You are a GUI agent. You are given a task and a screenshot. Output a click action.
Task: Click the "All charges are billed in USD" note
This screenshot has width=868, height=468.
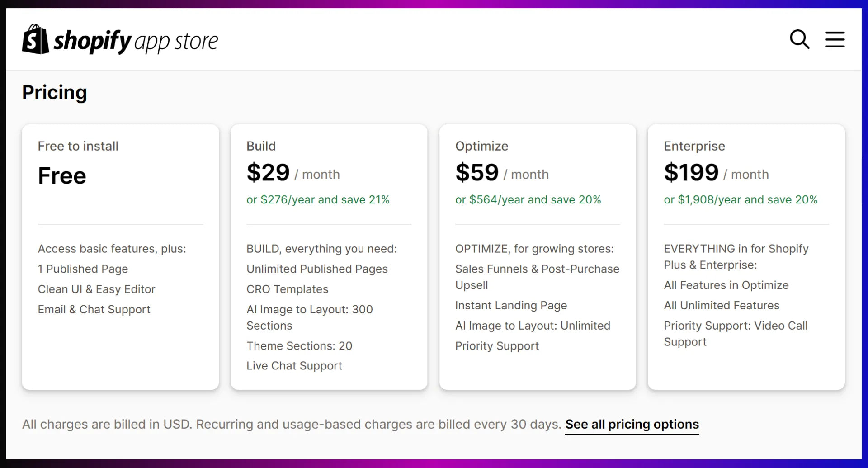click(x=292, y=425)
